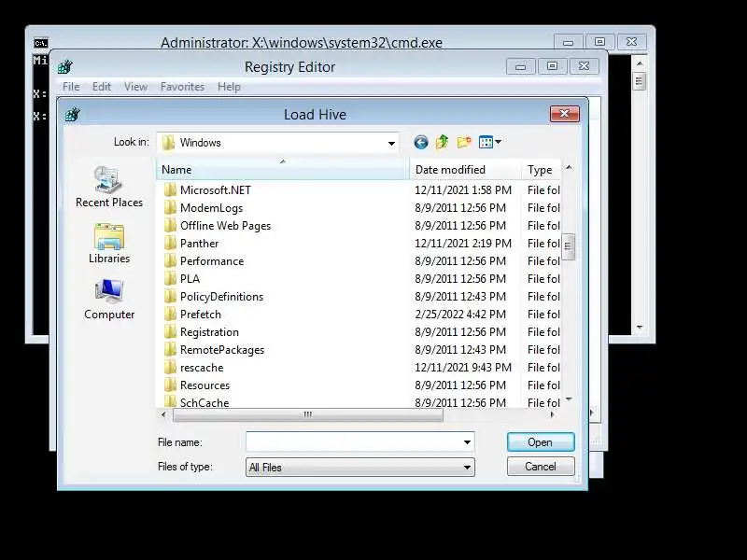Sort by Type column header
The width and height of the screenshot is (747, 560).
[542, 170]
